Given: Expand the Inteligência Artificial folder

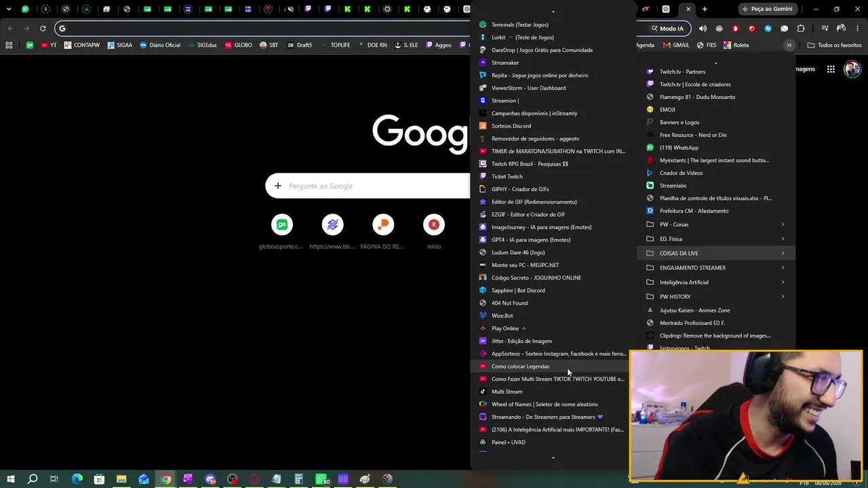Looking at the screenshot, I should point(715,282).
